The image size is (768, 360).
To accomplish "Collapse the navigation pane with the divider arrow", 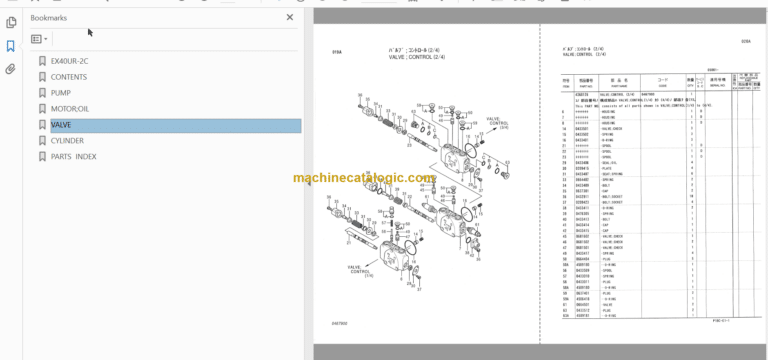I will (308, 183).
